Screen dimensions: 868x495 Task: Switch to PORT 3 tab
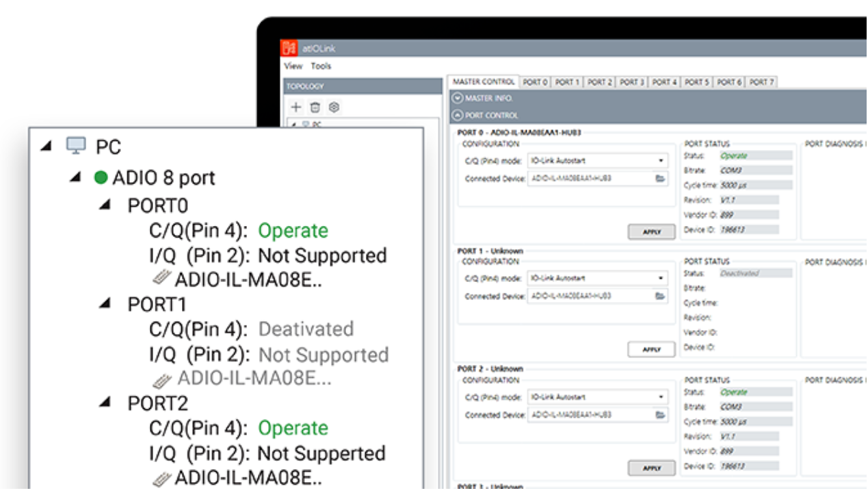click(632, 81)
